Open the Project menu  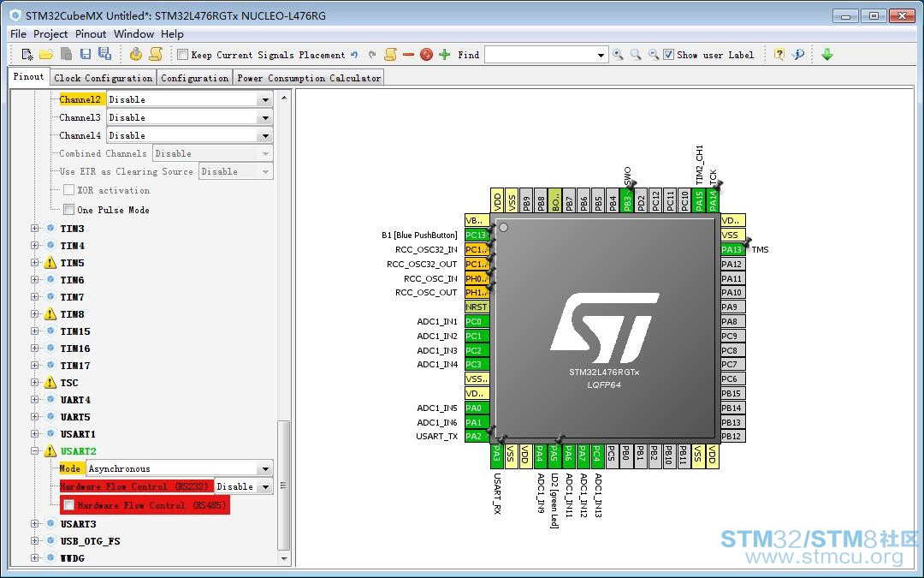click(50, 34)
